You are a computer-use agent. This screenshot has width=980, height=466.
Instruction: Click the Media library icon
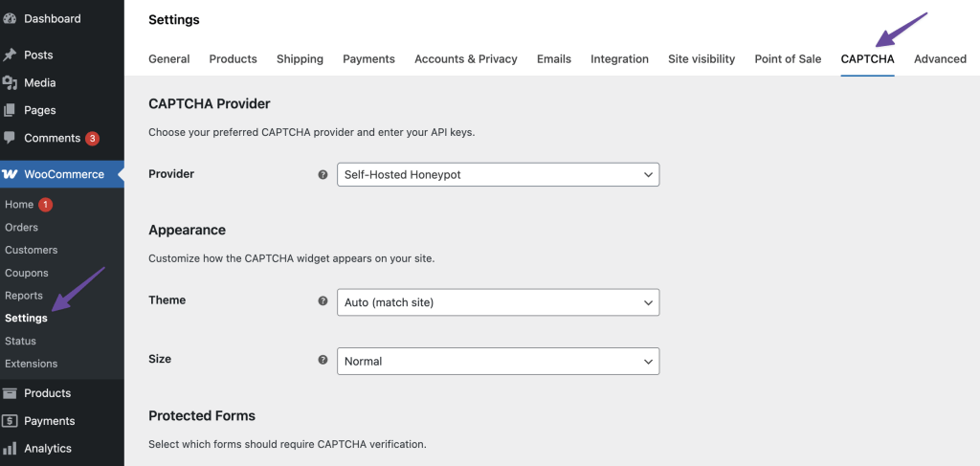click(x=10, y=82)
